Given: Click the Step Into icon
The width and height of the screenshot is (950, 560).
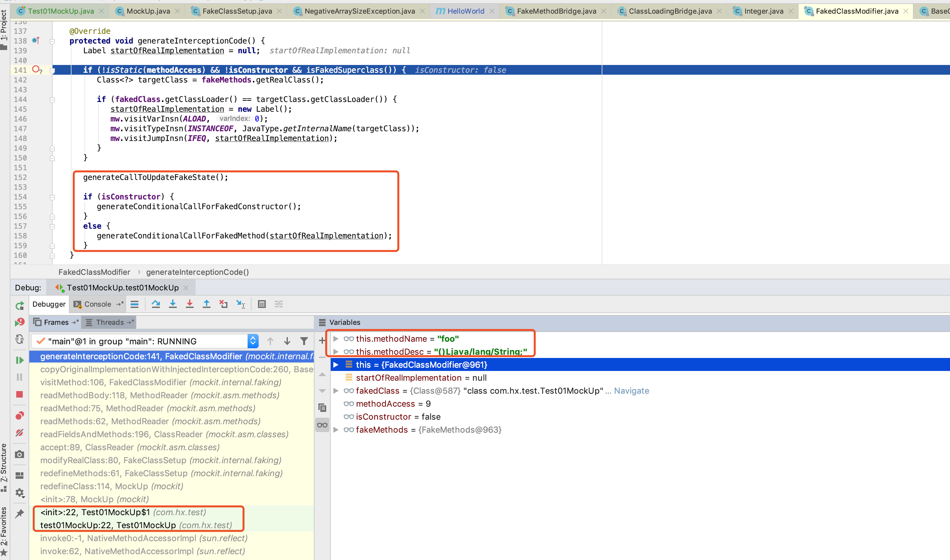Looking at the screenshot, I should click(x=173, y=304).
